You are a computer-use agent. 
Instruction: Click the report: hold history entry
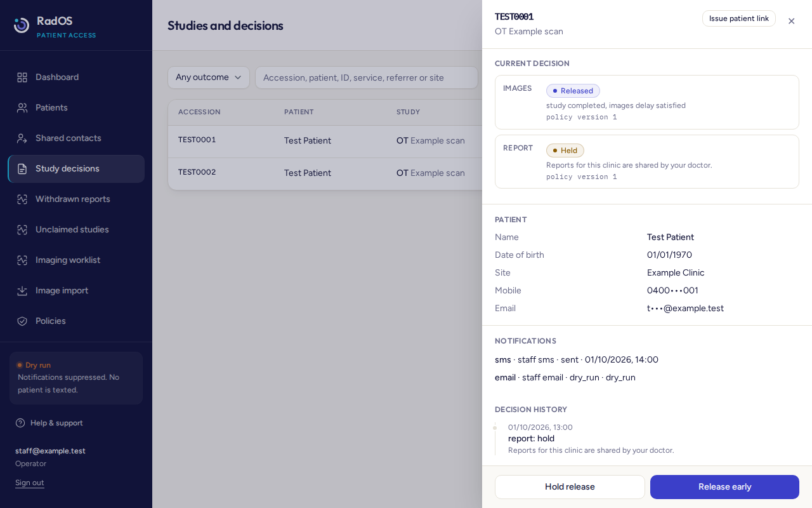(x=531, y=439)
